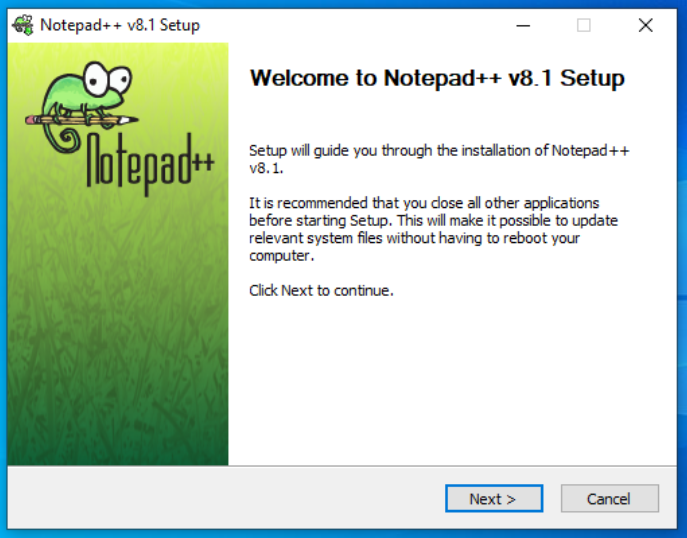Click the 'Welcome to Notepad++ v8.1 Setup' heading
The width and height of the screenshot is (687, 538).
[437, 78]
